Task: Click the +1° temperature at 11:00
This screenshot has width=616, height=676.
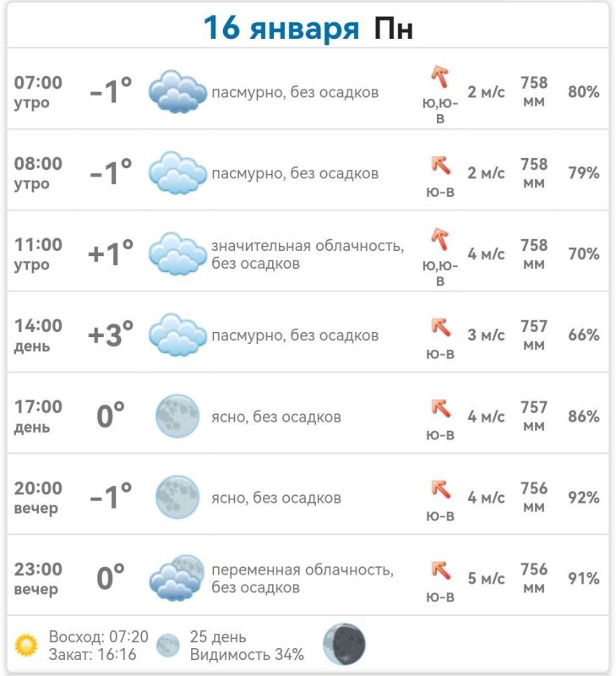Action: click(111, 253)
